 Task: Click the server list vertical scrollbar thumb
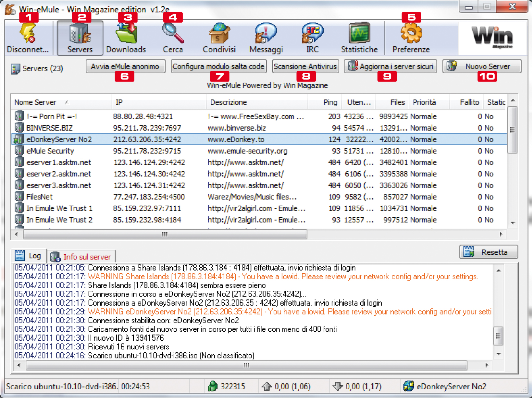tap(512, 130)
